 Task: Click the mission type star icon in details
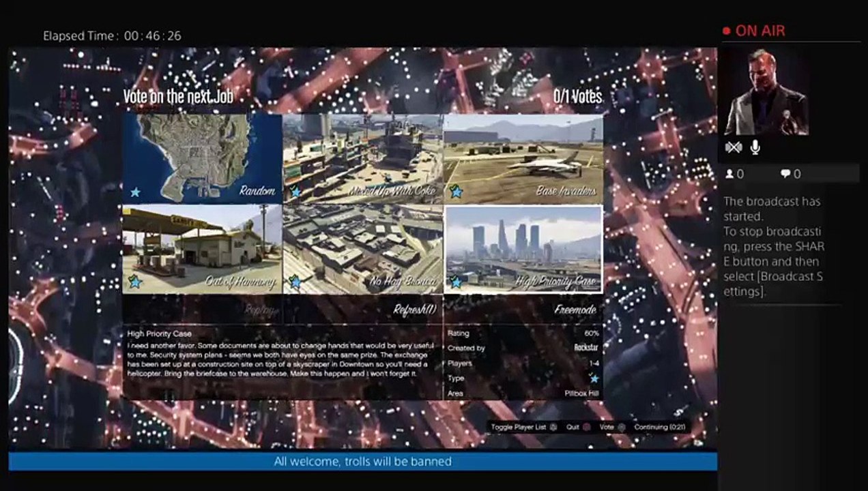point(594,378)
